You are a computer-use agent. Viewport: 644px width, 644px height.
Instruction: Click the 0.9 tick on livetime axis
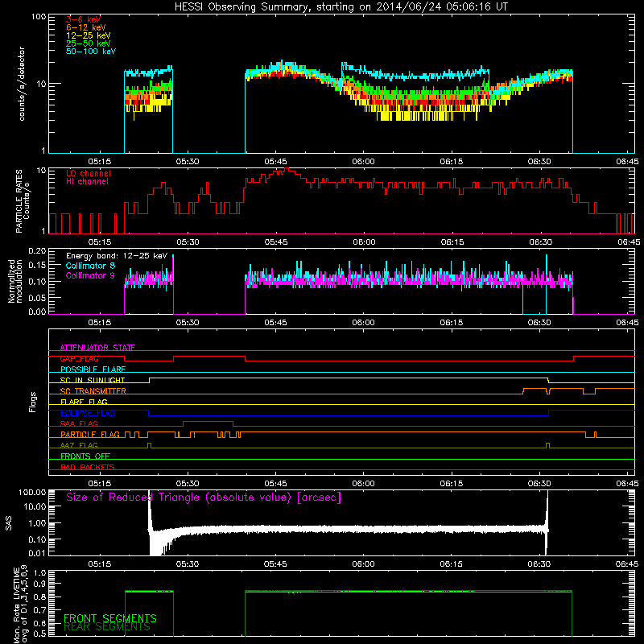39,584
